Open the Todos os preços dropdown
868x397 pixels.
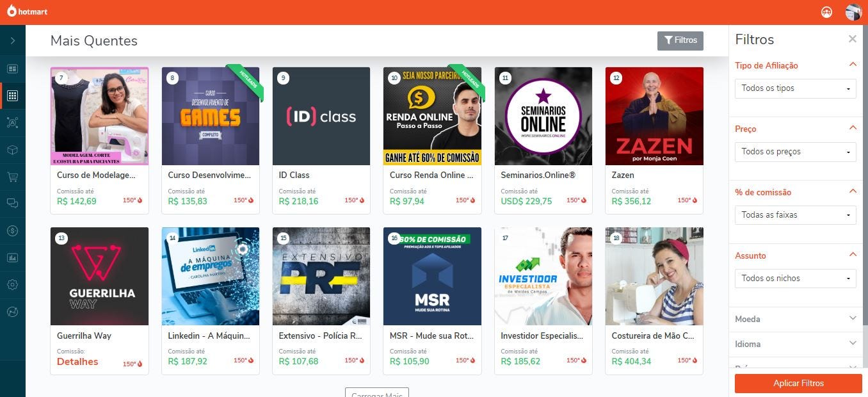[x=796, y=152]
